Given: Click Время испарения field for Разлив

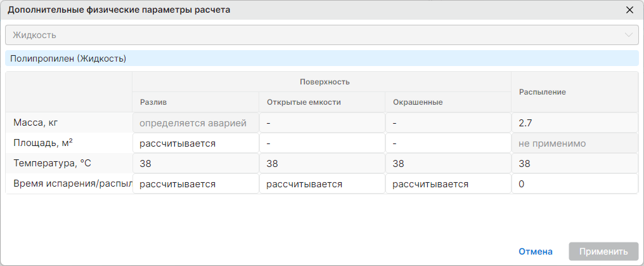Looking at the screenshot, I should pos(195,184).
